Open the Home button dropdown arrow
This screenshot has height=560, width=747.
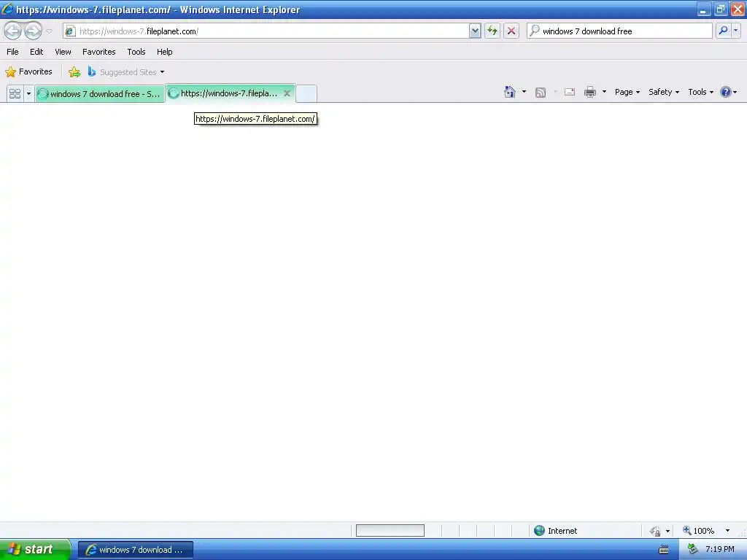coord(524,92)
